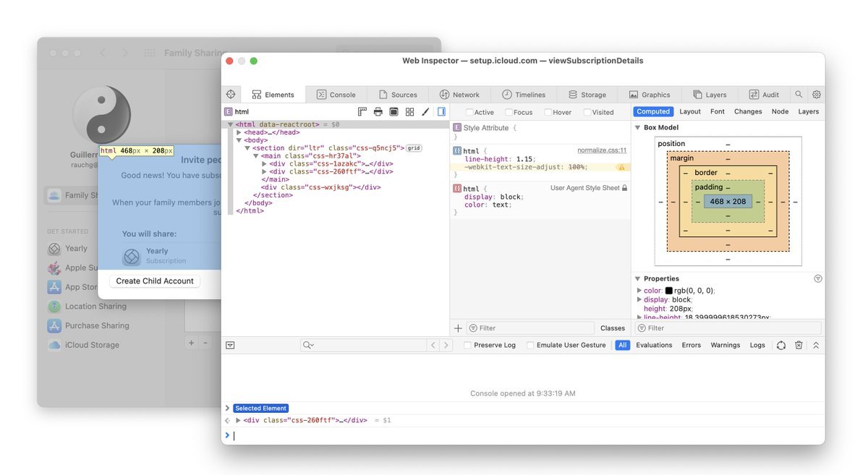This screenshot has width=868, height=475.
Task: Expand the color property disclosure triangle
Action: 639,291
